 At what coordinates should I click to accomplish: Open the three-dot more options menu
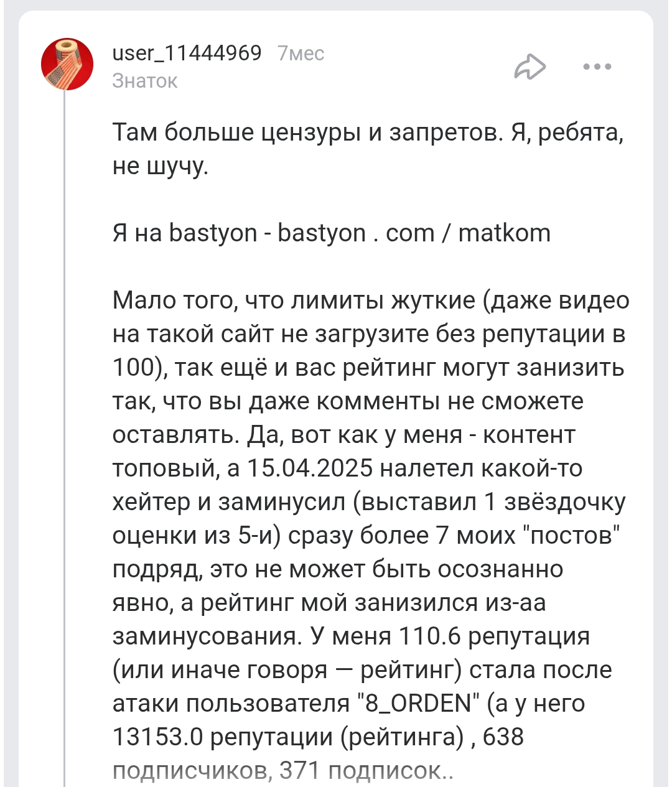coord(597,67)
